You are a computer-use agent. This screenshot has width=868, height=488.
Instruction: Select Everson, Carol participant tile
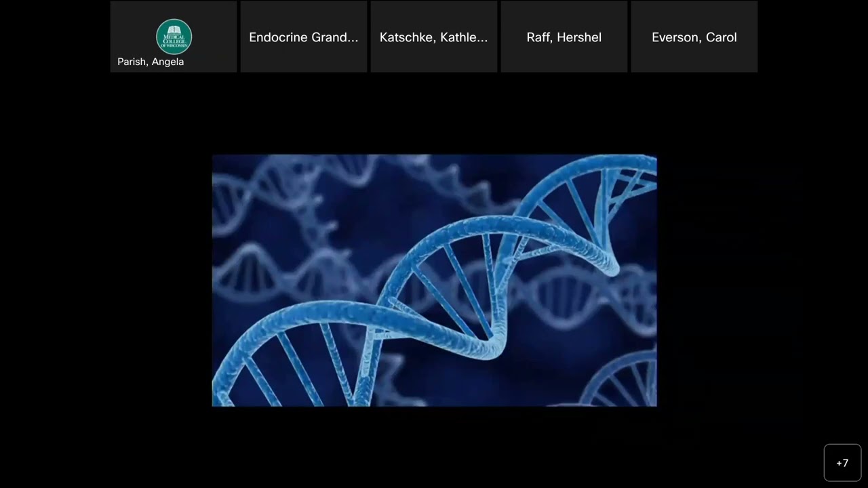(694, 37)
